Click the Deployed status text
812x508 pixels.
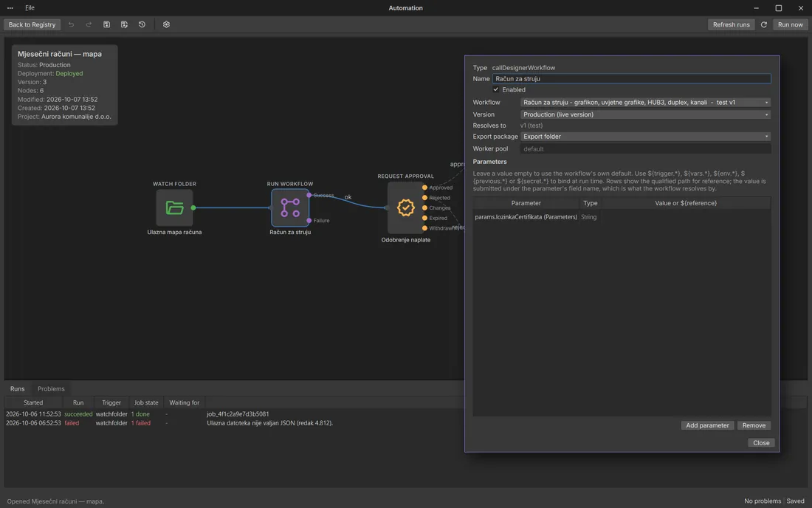[x=69, y=74]
